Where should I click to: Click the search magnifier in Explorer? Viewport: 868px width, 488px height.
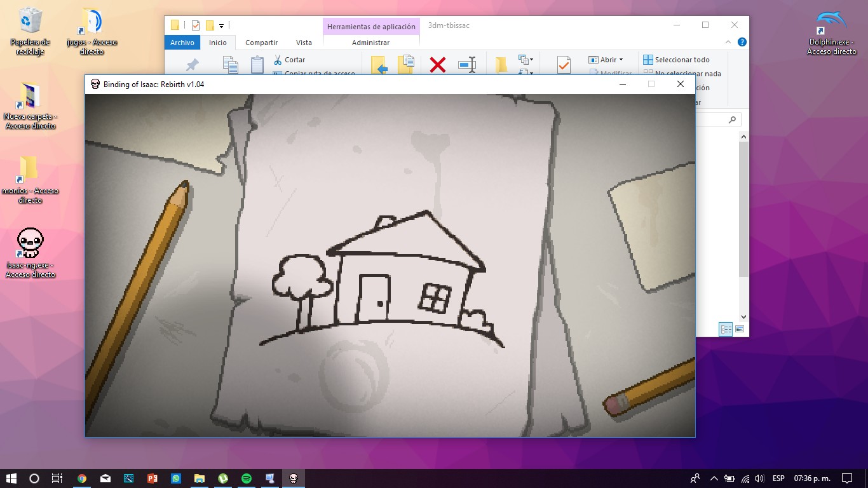click(x=732, y=119)
